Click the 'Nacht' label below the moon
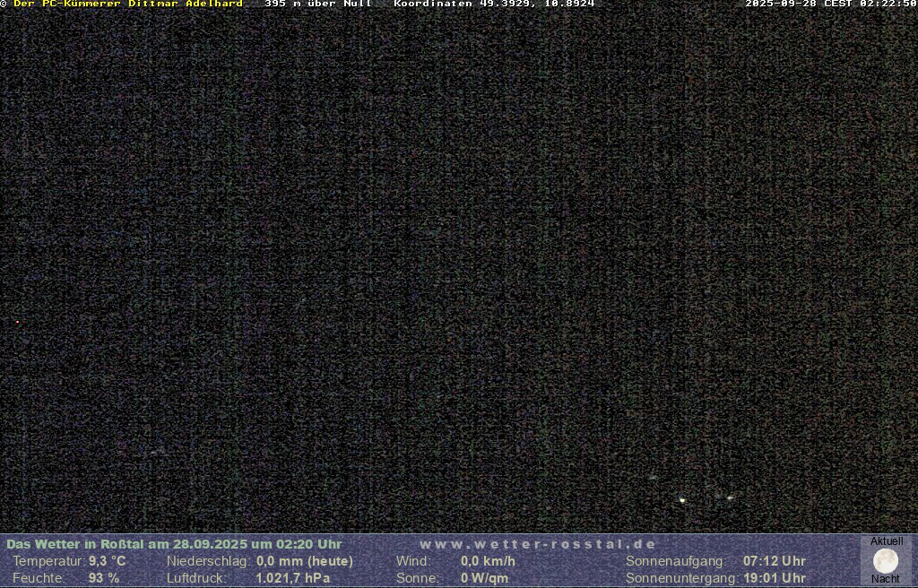 886,579
